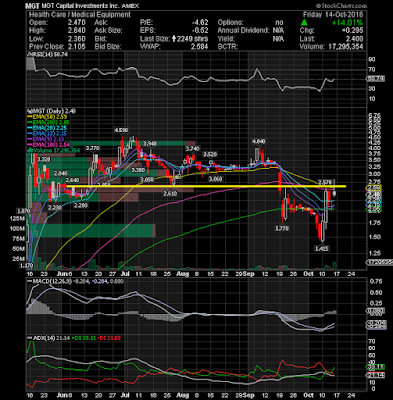Click the RSI current value tag on right axis

(375, 79)
